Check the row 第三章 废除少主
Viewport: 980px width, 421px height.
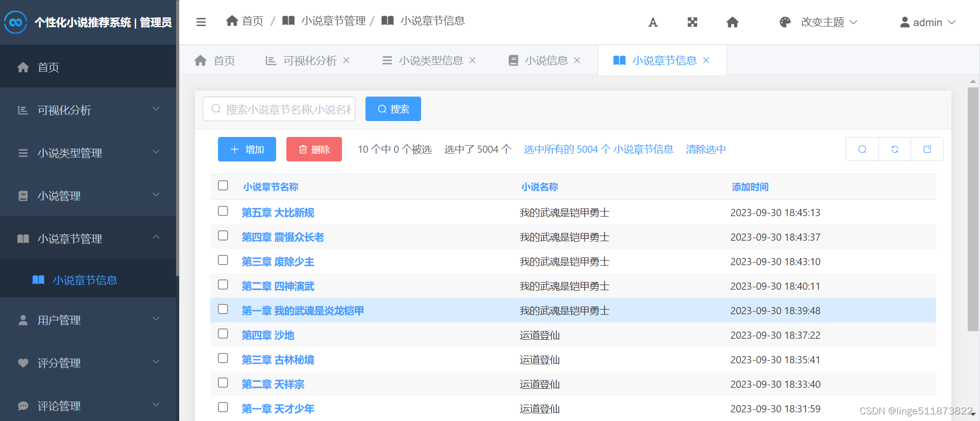pos(223,260)
